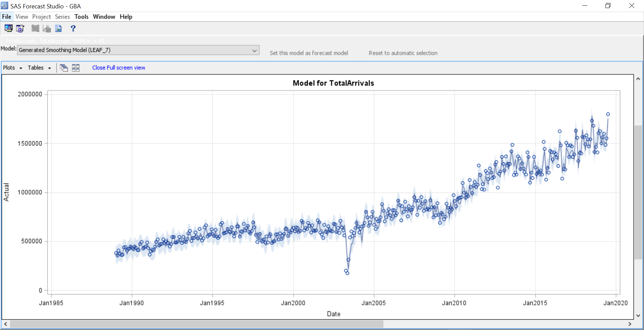Click Reset to automatic selection
The height and width of the screenshot is (330, 644).
tap(403, 53)
